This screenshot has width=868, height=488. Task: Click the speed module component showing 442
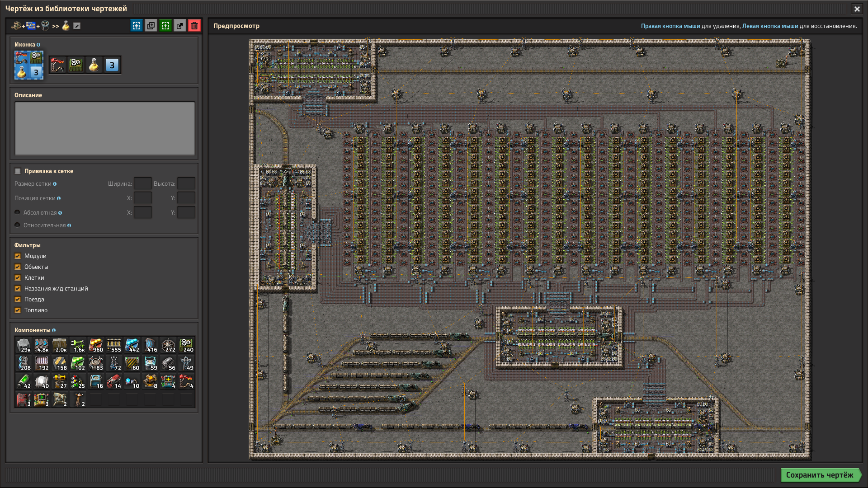pos(132,345)
